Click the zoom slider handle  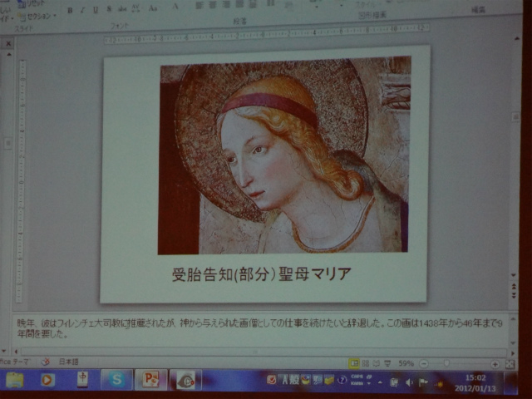pos(446,364)
